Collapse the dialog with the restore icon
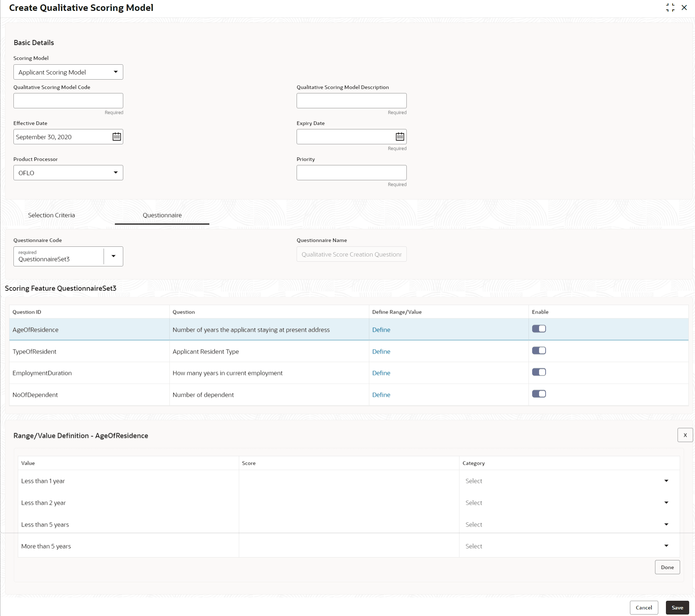 click(x=670, y=8)
